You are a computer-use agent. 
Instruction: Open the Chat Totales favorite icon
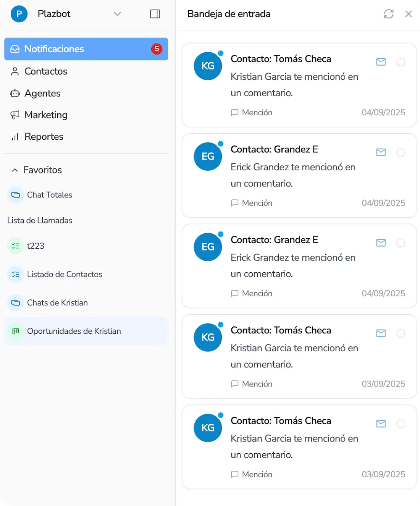(16, 195)
